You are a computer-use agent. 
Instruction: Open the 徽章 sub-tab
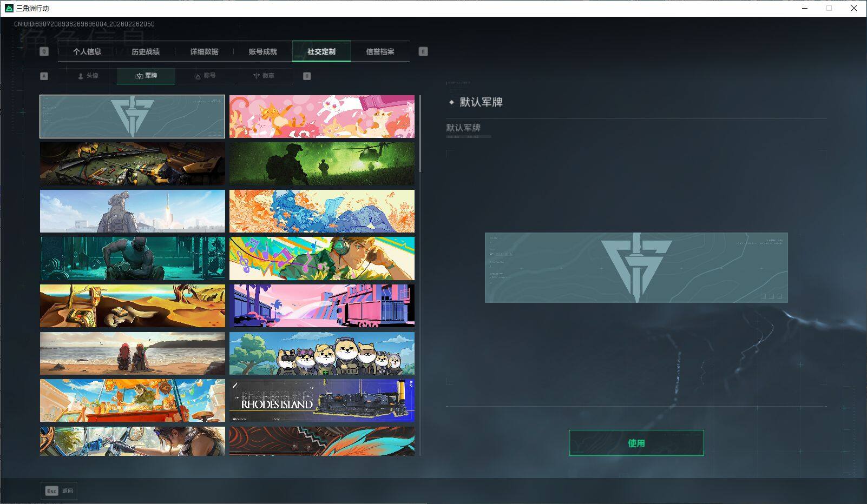(264, 76)
